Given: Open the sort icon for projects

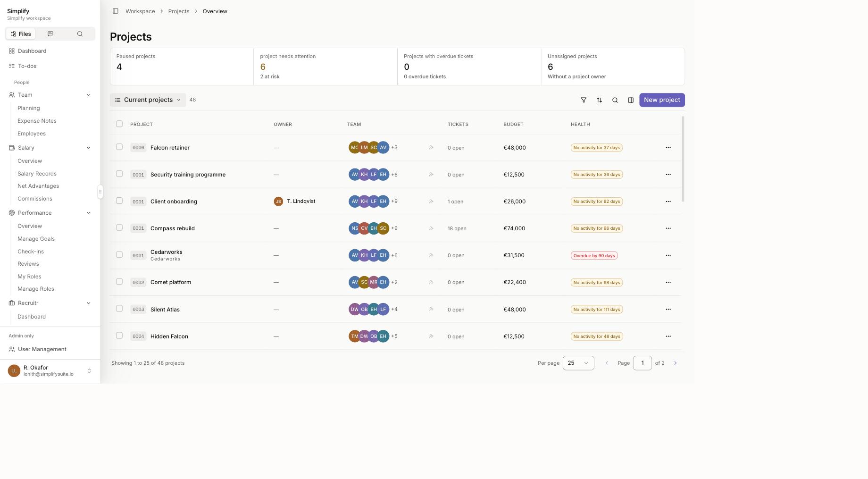Looking at the screenshot, I should click(x=599, y=100).
